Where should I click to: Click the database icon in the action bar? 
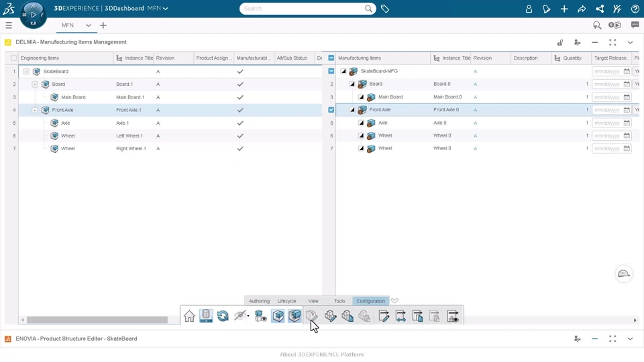coord(206,316)
